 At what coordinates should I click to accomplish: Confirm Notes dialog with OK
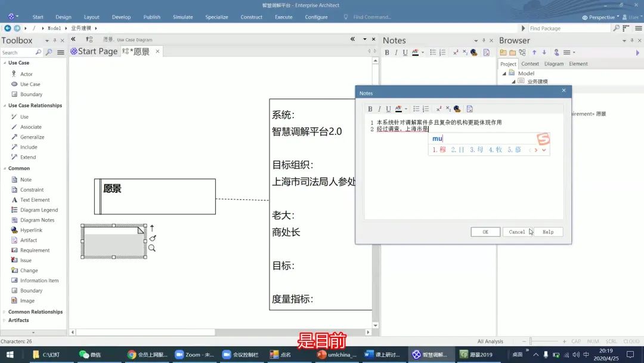pos(485,232)
